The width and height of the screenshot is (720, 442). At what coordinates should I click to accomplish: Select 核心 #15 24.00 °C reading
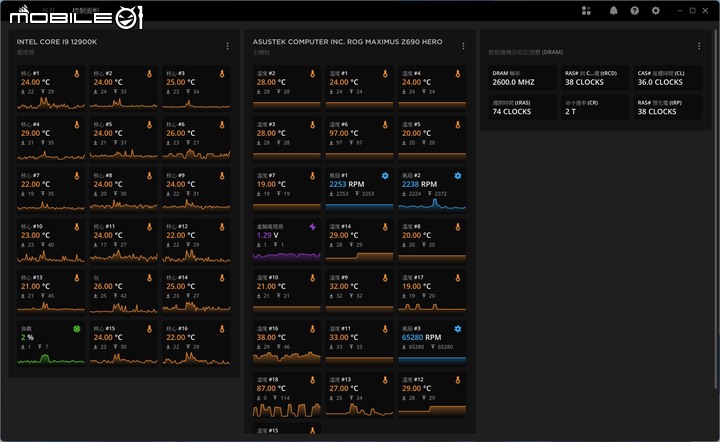pos(108,337)
